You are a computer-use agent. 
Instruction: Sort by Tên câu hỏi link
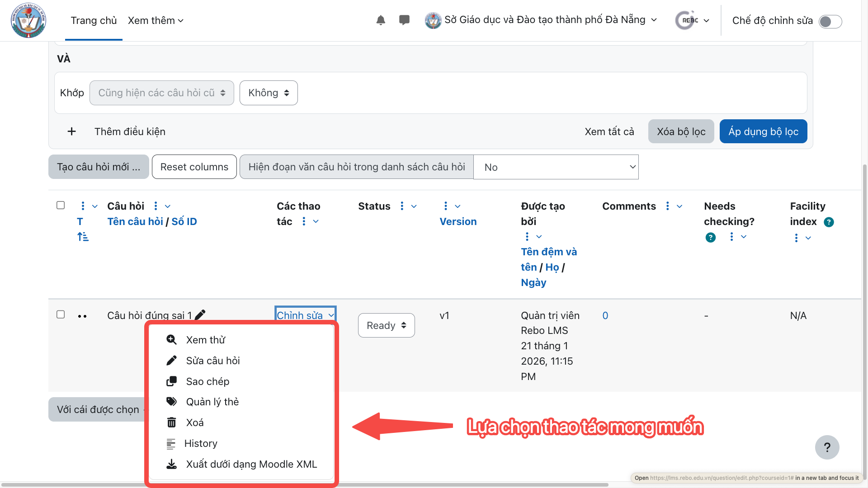point(135,221)
